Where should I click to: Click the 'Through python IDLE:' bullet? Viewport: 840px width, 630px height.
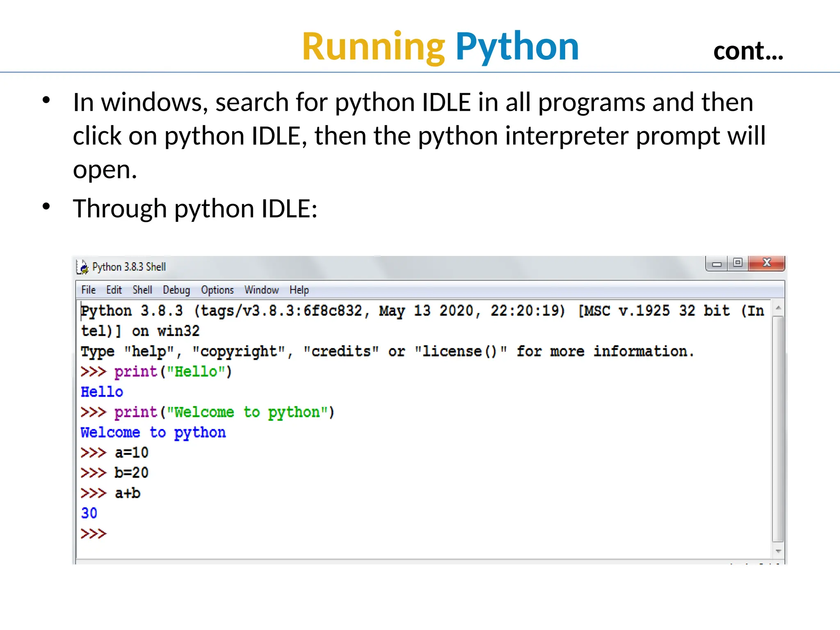[195, 208]
